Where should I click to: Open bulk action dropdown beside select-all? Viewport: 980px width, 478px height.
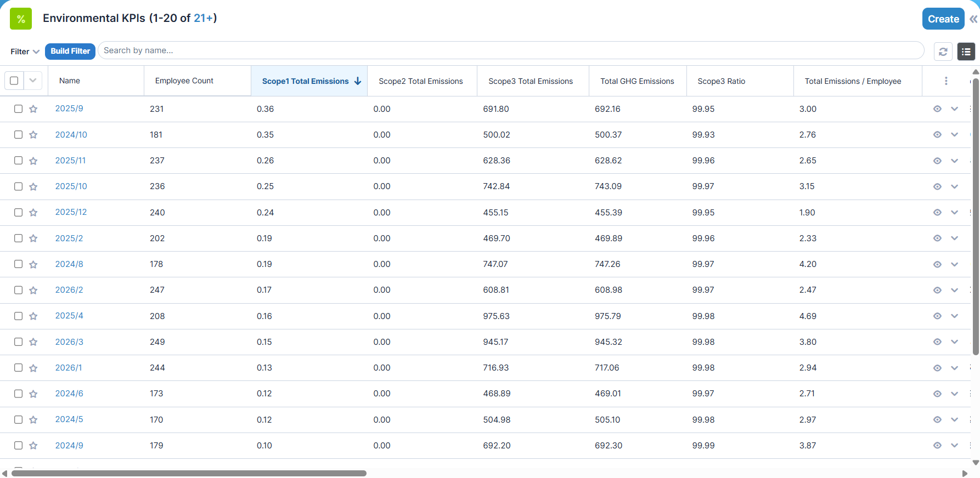(33, 81)
